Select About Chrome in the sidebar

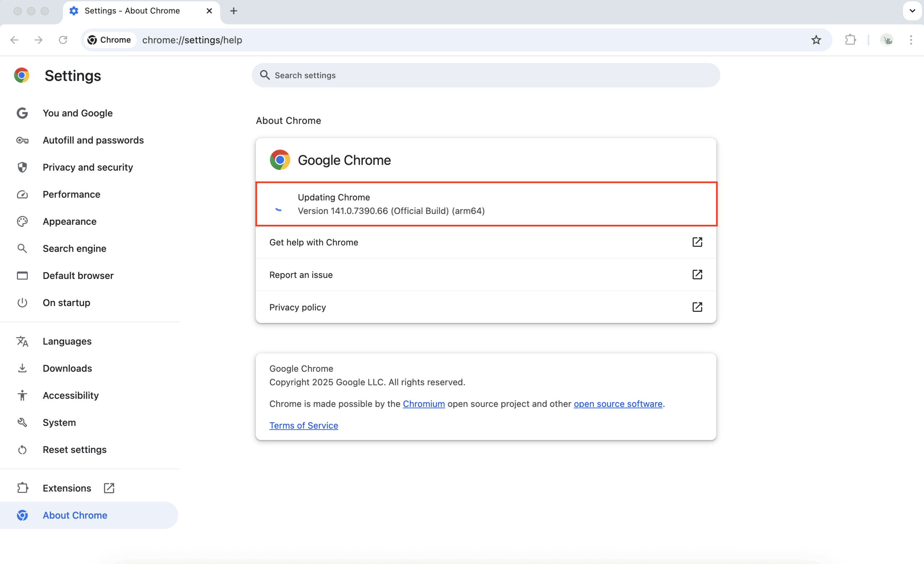coord(75,515)
